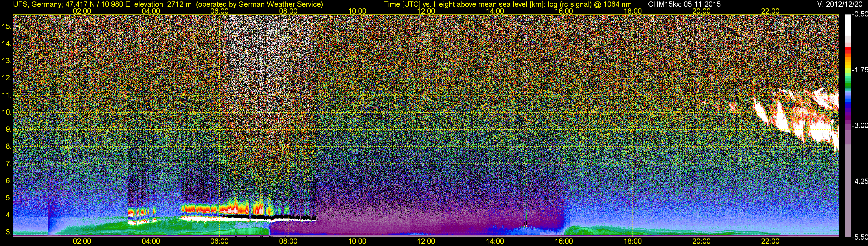868x246 pixels.
Task: Click the 12 km height axis label
Action: click(7, 78)
